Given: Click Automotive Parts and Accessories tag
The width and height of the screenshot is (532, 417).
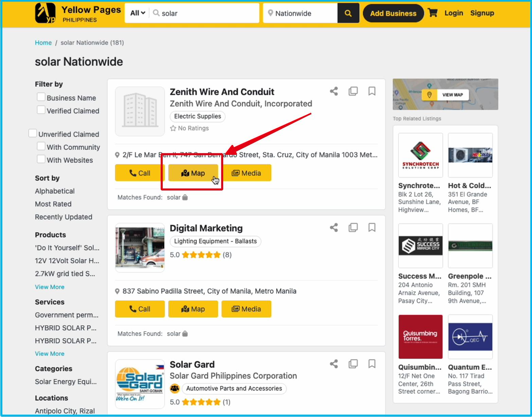Looking at the screenshot, I should 234,388.
